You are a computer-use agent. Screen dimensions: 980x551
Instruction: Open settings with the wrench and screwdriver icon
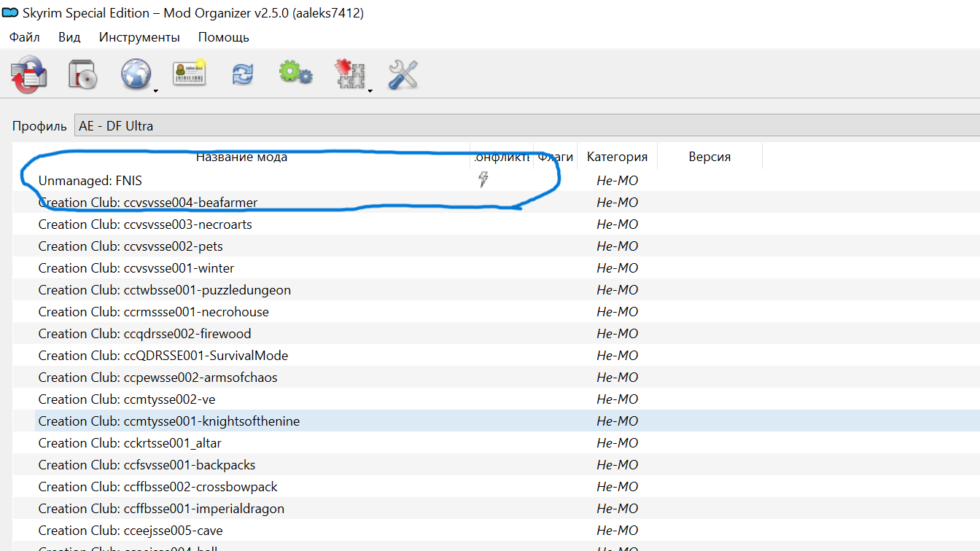pyautogui.click(x=402, y=74)
